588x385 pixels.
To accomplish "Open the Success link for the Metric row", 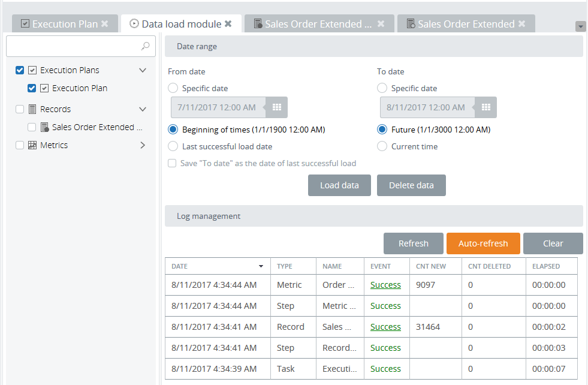I will point(385,285).
